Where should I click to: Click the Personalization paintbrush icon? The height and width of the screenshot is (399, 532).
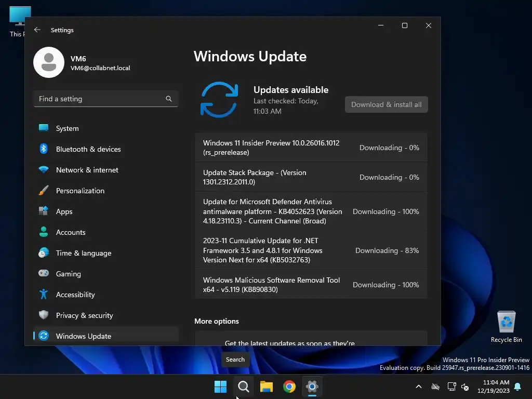pyautogui.click(x=44, y=190)
